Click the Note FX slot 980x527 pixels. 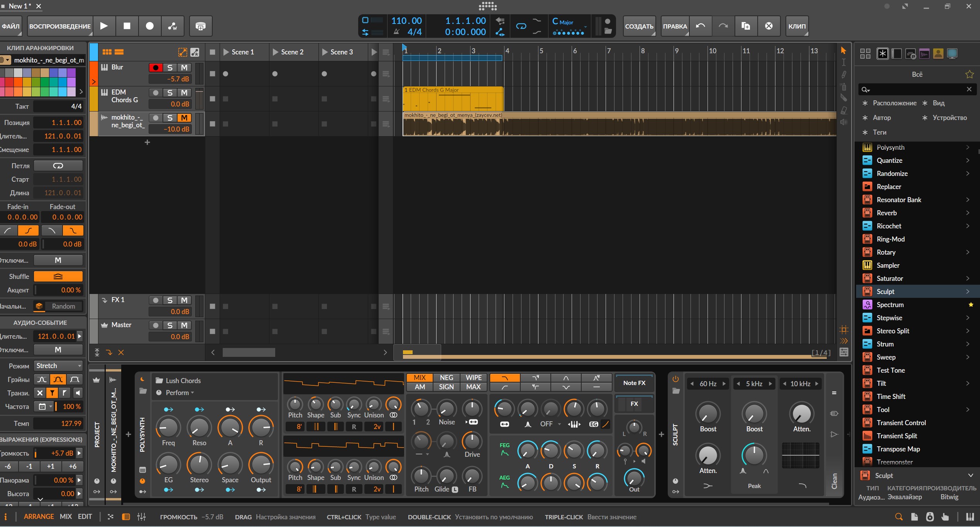[634, 383]
